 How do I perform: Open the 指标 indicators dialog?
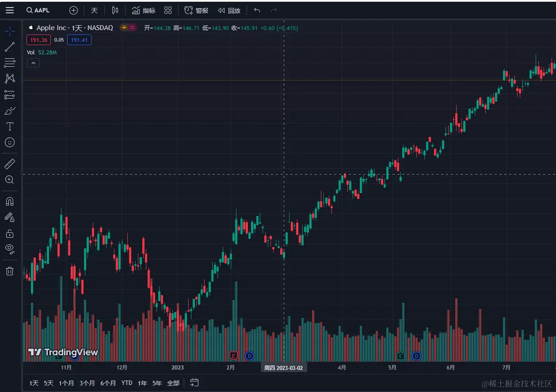click(144, 10)
